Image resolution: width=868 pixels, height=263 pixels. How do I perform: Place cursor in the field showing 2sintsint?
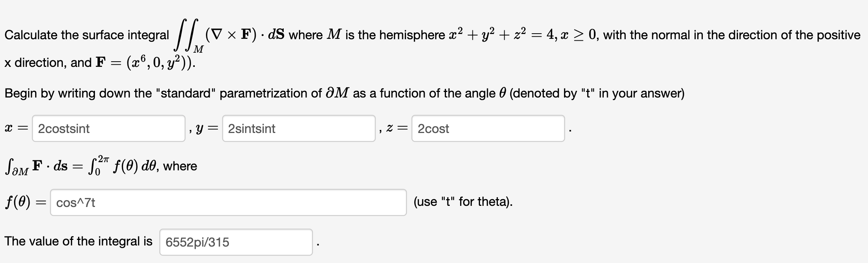coord(299,129)
